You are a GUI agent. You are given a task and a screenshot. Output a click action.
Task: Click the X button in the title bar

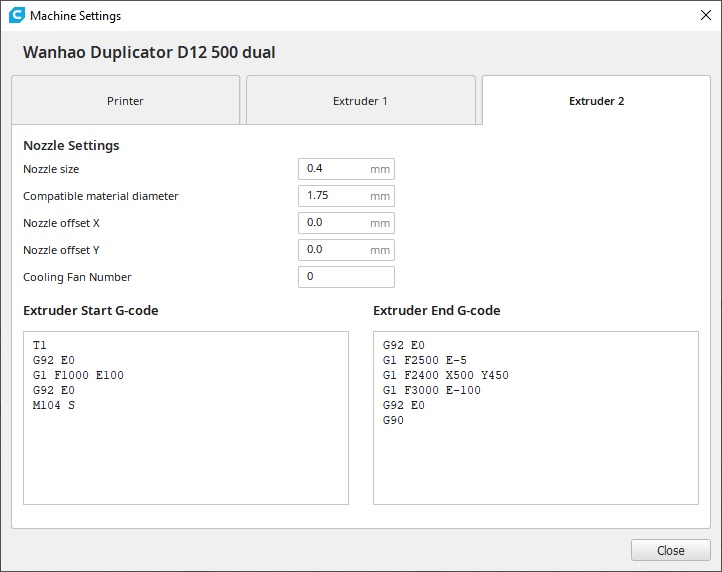(x=705, y=15)
